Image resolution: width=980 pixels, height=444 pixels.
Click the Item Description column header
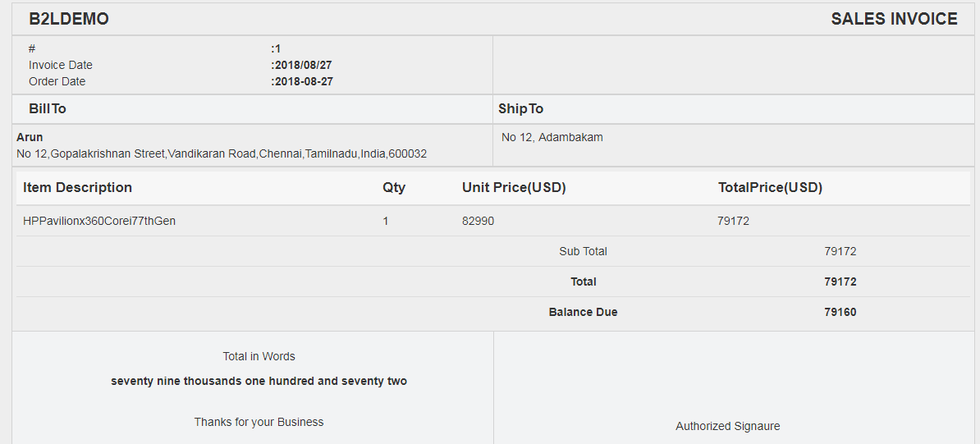(77, 187)
